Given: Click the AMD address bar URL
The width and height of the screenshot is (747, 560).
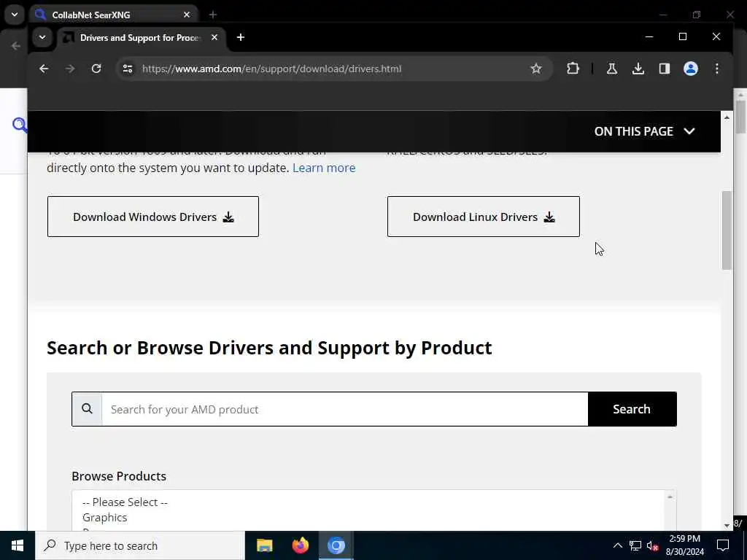Looking at the screenshot, I should click(x=271, y=69).
